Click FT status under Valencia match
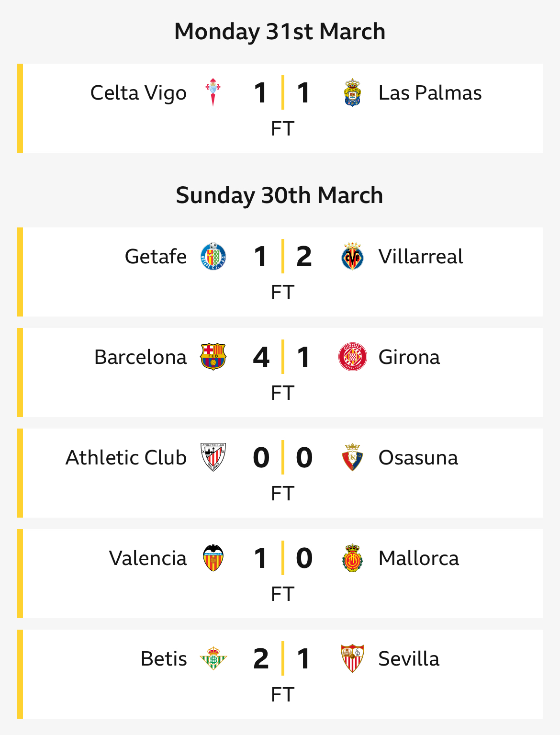 [x=282, y=594]
